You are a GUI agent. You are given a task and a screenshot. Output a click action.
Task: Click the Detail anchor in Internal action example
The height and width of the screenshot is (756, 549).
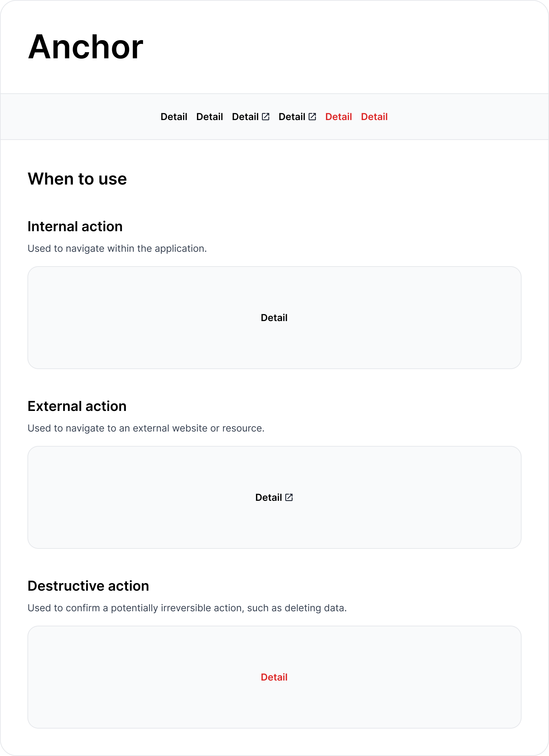[x=274, y=318]
